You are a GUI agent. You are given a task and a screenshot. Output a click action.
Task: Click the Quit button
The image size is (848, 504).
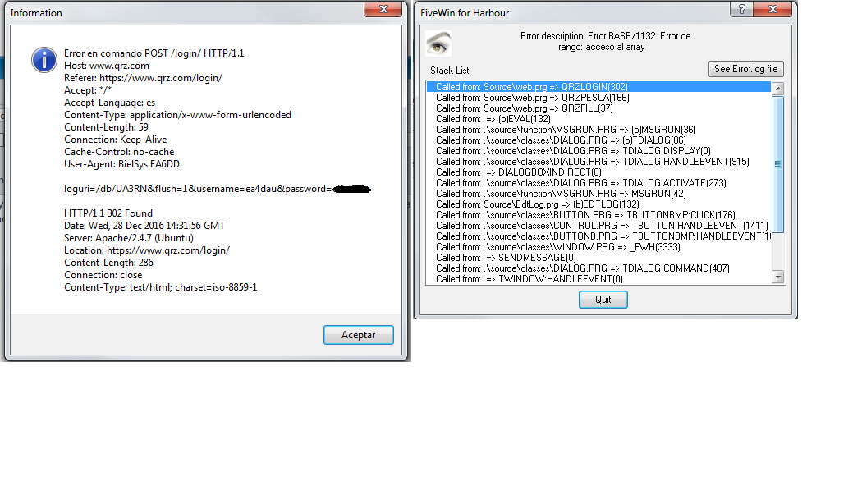603,300
